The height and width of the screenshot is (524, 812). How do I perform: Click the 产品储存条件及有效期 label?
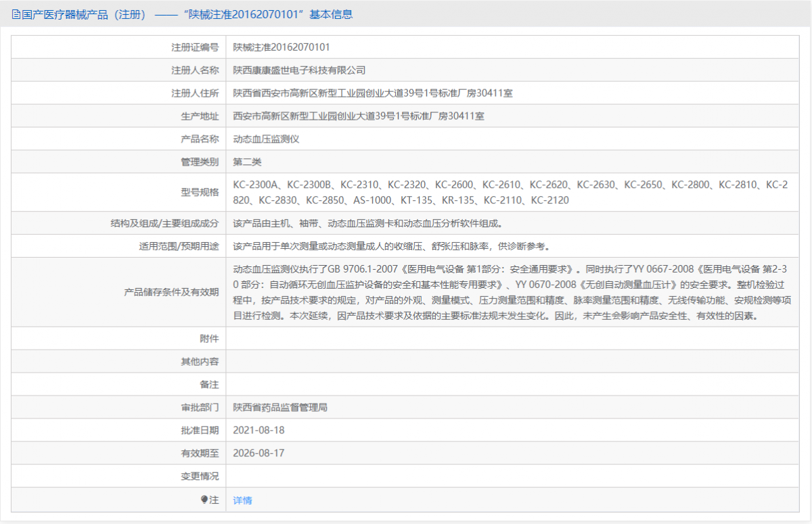[x=171, y=292]
